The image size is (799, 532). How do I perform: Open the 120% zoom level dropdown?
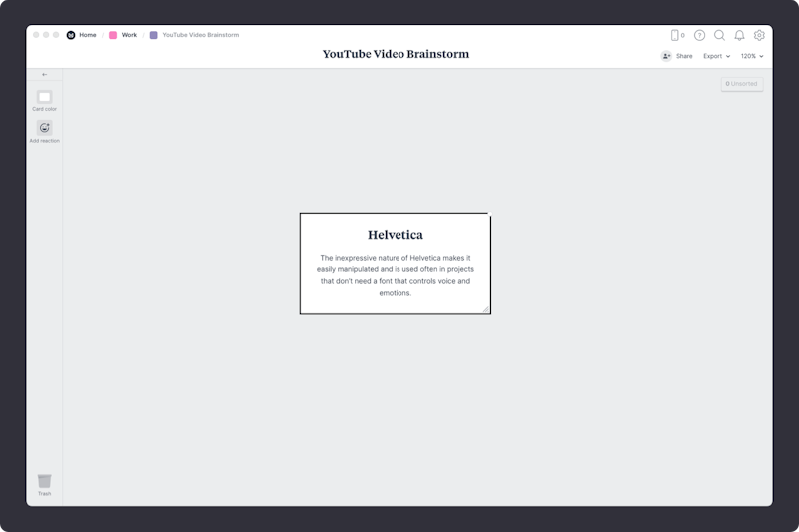point(751,56)
